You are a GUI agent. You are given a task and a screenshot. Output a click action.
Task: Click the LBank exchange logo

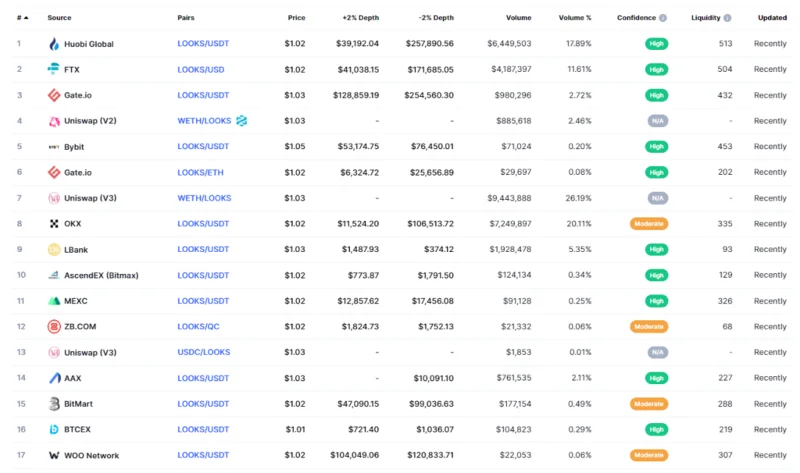click(54, 250)
